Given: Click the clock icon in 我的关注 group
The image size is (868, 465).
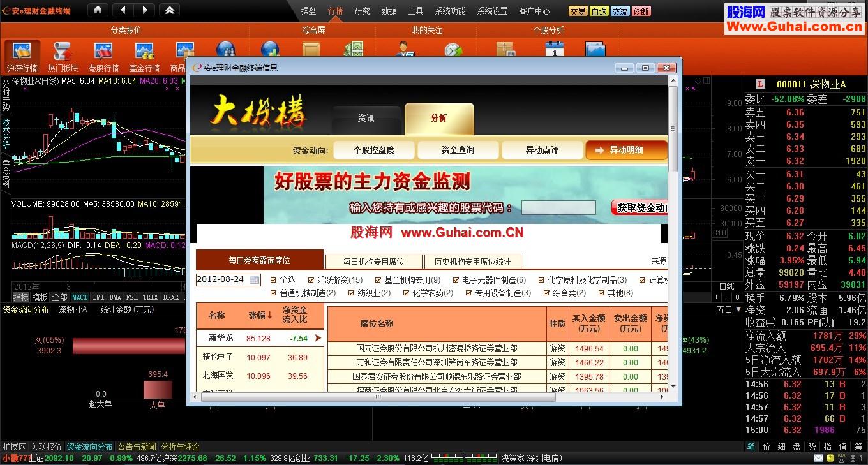Looking at the screenshot, I should [453, 50].
